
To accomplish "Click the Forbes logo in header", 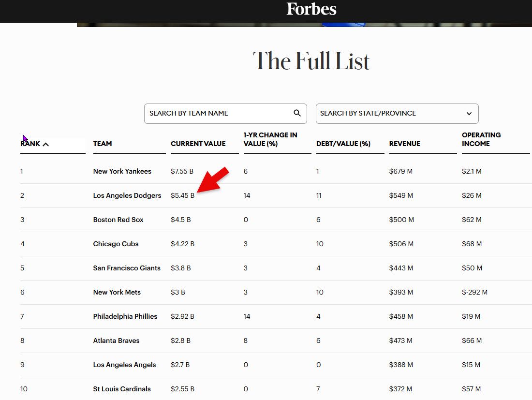I will (311, 9).
